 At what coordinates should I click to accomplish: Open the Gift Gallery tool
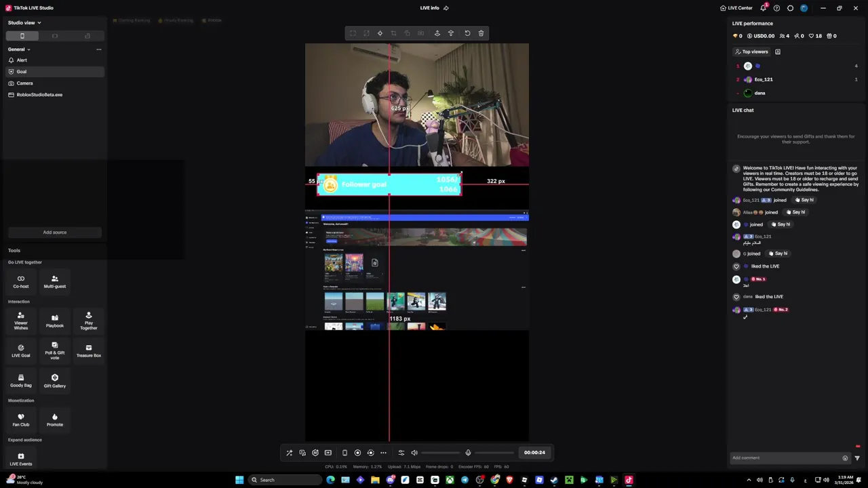pos(55,381)
